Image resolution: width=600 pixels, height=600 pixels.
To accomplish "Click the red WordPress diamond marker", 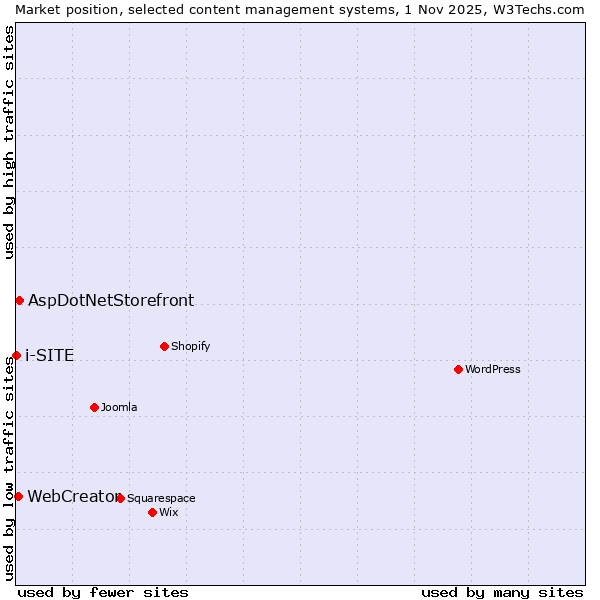I will pos(458,369).
